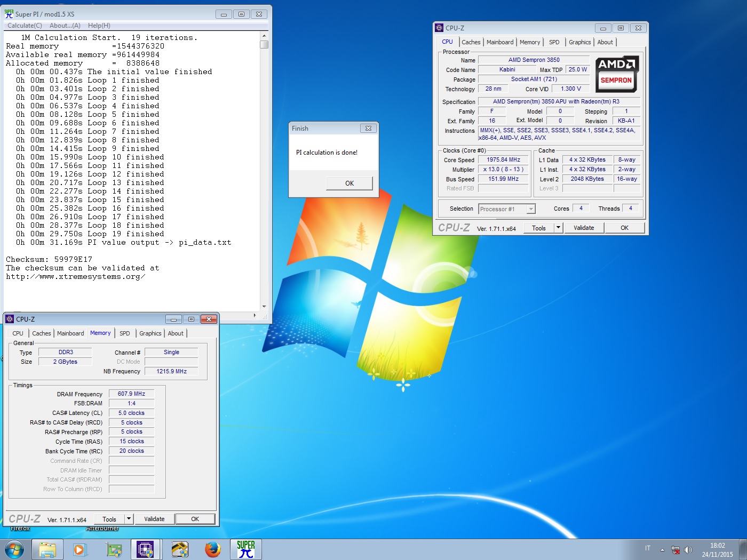Viewport: 747px width, 560px height.
Task: Open the volume speaker tray icon
Action: coord(688,550)
